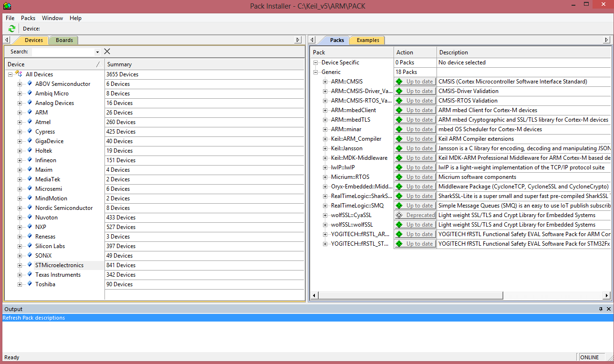This screenshot has height=364, width=614.
Task: Select Nordic Semiconductor in the device tree
Action: point(64,208)
